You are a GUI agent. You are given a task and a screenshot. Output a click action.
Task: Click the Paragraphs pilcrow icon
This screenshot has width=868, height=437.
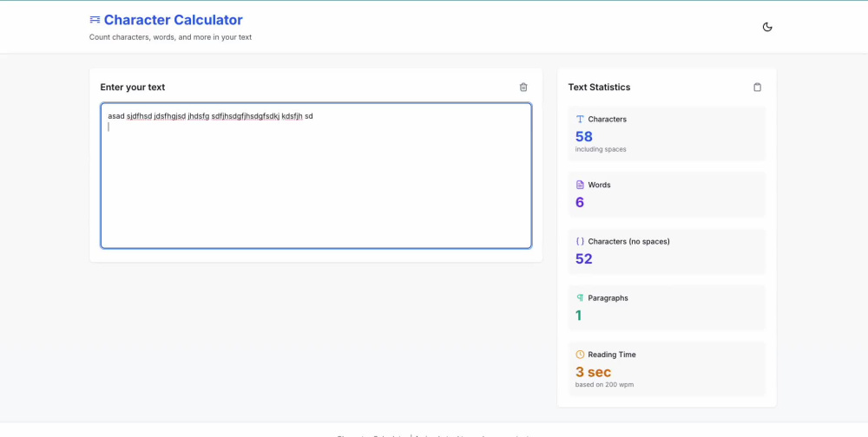(x=580, y=297)
